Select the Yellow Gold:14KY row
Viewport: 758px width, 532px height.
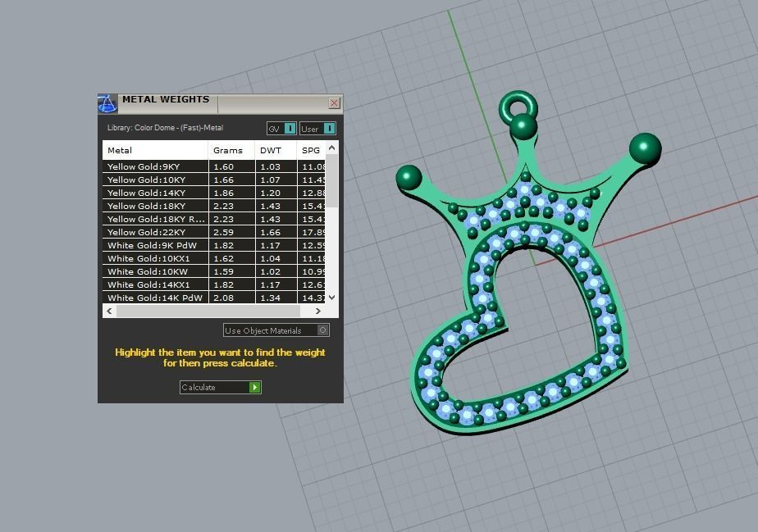tap(213, 193)
